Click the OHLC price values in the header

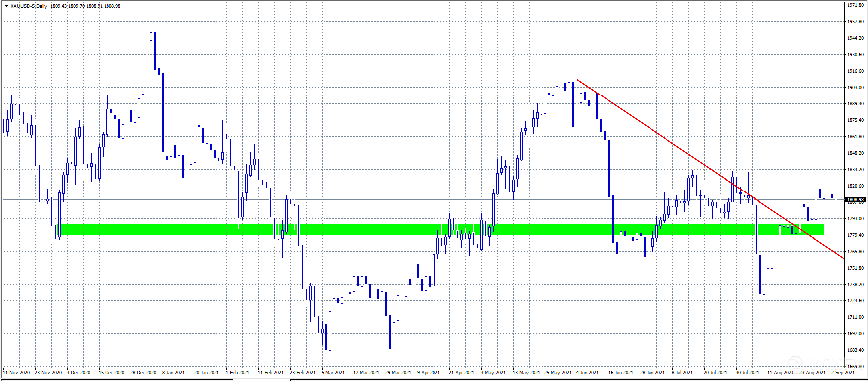pyautogui.click(x=85, y=6)
